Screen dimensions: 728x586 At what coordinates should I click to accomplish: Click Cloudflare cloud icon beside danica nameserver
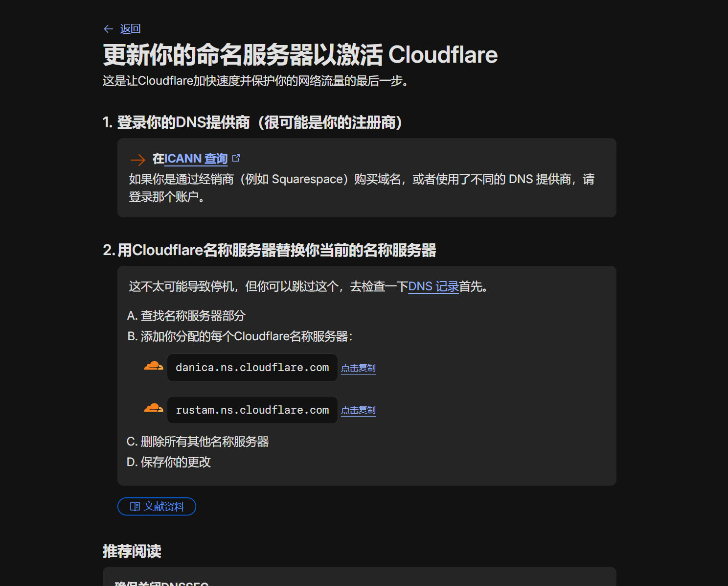(x=154, y=366)
